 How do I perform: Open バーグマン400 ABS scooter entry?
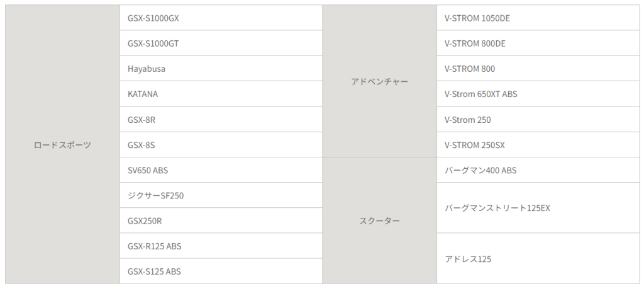tap(538, 170)
